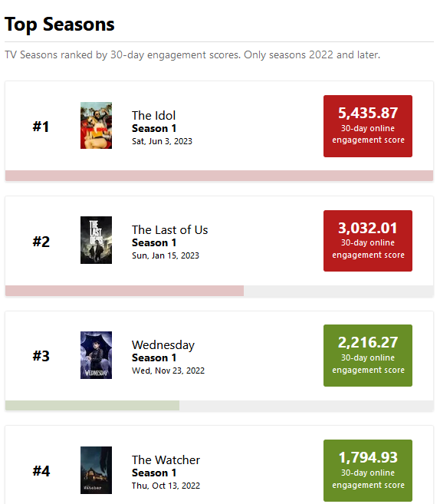This screenshot has height=504, width=440.
Task: Click the Wednesday green progress bar
Action: coord(93,405)
